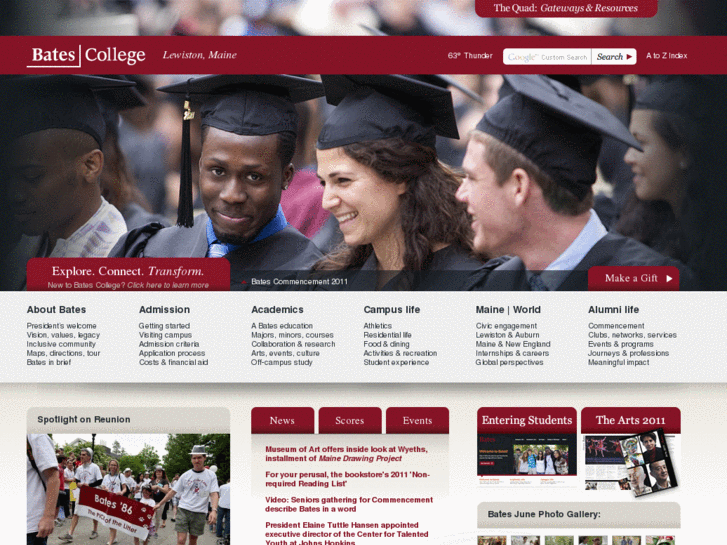Open the A to Z Index
The height and width of the screenshot is (545, 727).
(x=666, y=56)
